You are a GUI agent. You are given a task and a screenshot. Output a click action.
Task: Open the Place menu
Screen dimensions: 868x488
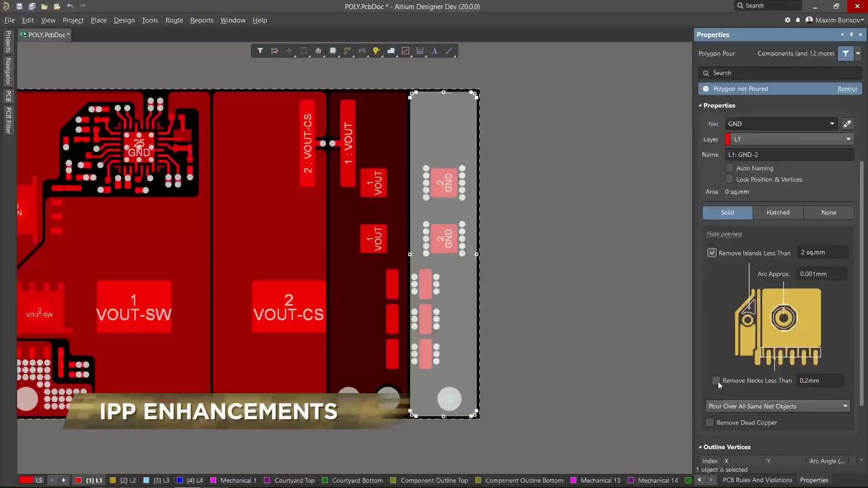click(x=99, y=20)
